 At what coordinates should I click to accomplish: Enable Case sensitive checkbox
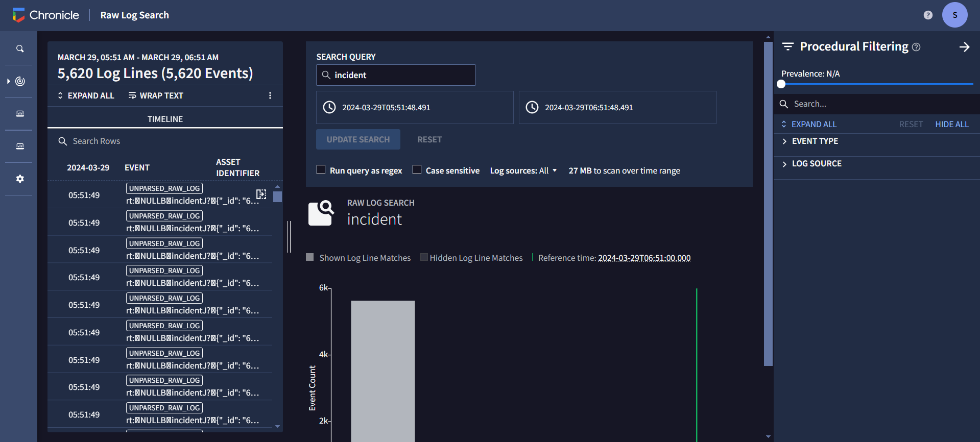417,169
